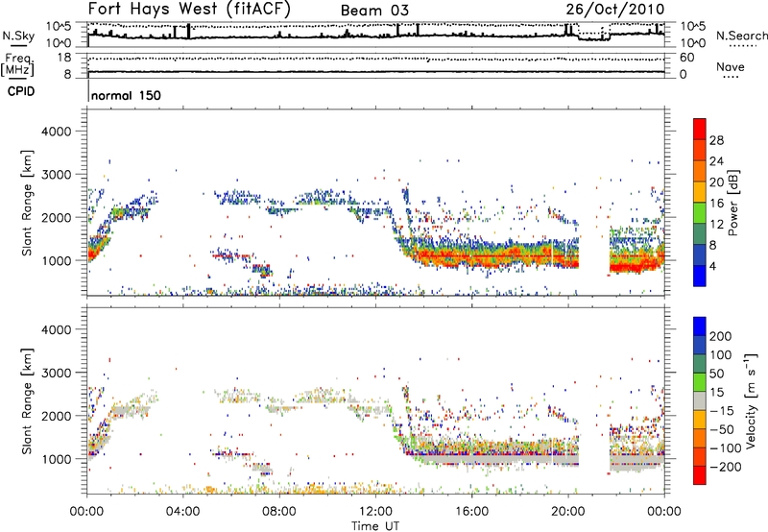768x532 pixels.
Task: Click the 'normal 150' CPID entry
Action: click(x=126, y=95)
